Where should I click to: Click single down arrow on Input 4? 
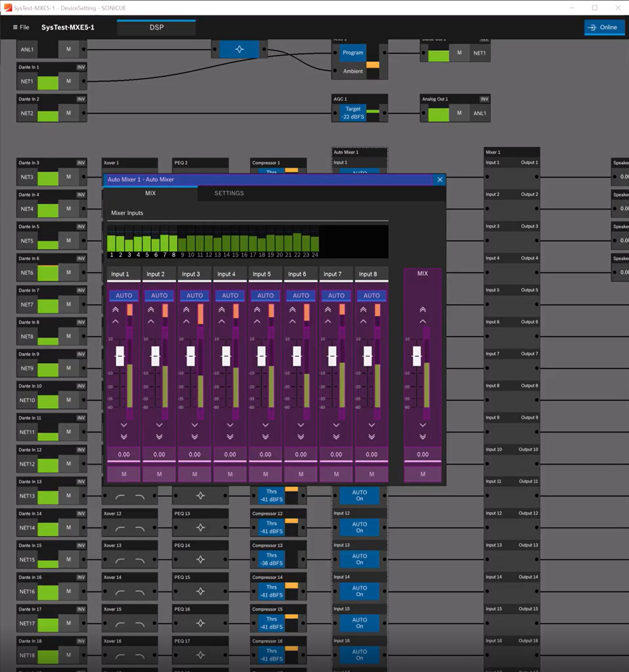[x=230, y=425]
